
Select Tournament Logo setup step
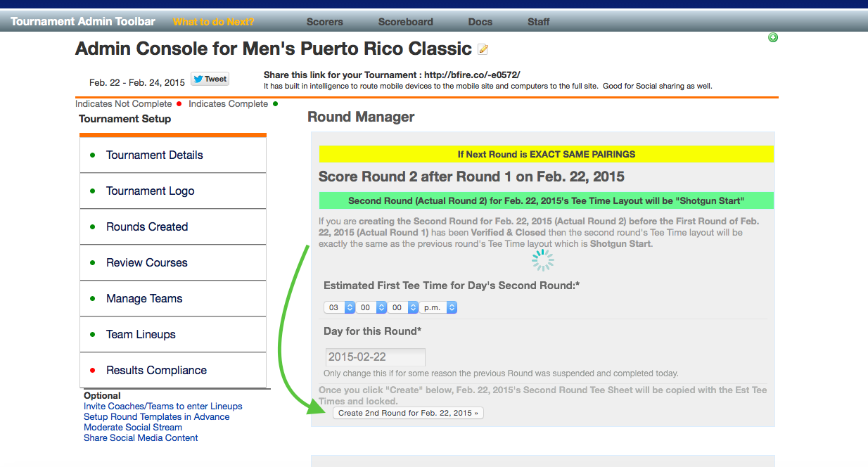(x=150, y=191)
